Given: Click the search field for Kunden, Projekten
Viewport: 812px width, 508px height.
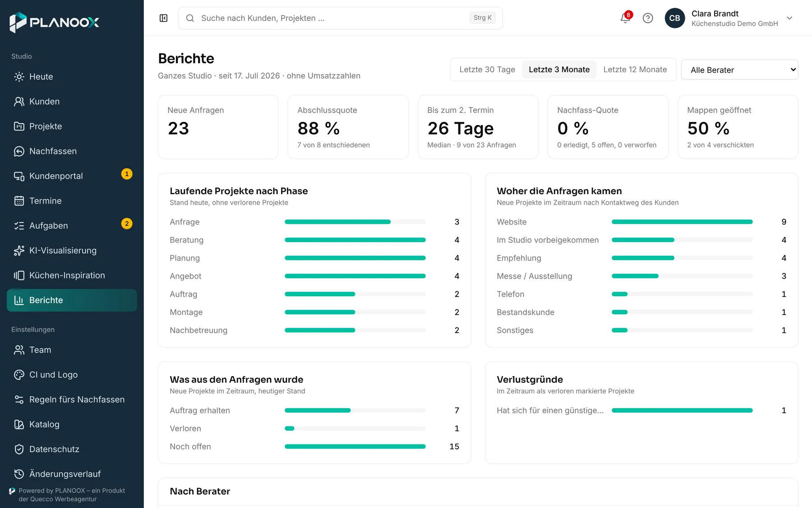Looking at the screenshot, I should 340,18.
